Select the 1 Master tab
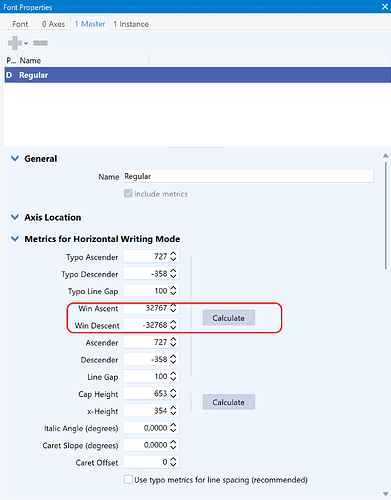Viewport: 391px width, 500px height. (90, 24)
